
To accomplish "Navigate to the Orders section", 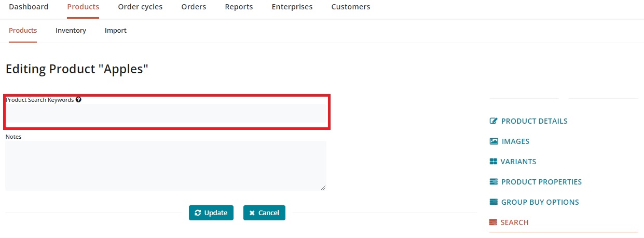I will tap(194, 7).
